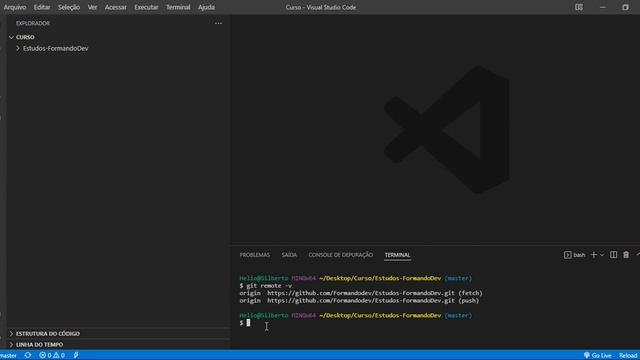The height and width of the screenshot is (360, 640).
Task: Synchronize changes via status bar sync icon
Action: [x=28, y=355]
